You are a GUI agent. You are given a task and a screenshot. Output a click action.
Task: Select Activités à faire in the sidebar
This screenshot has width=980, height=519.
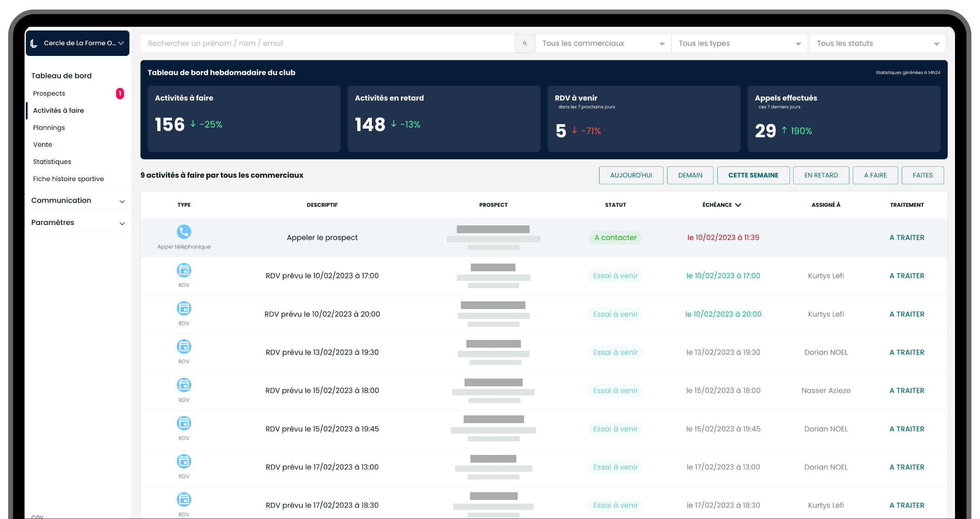(59, 110)
